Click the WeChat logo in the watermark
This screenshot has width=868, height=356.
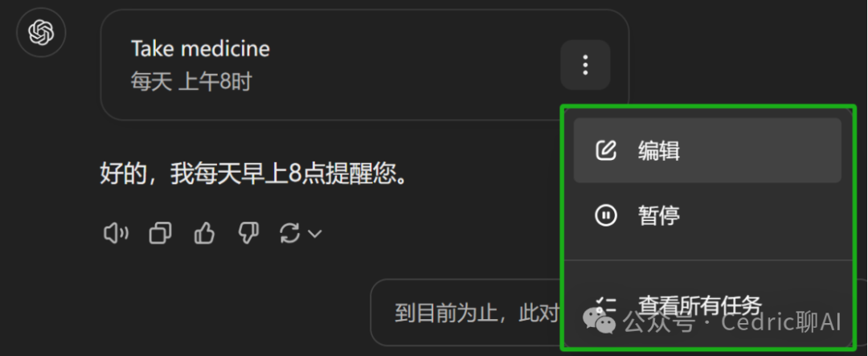pos(600,321)
